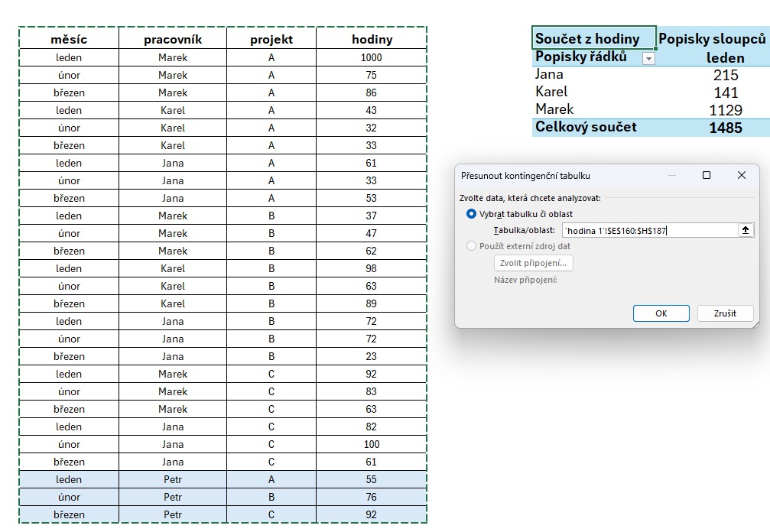Open the Popisky řádků filter dropdown
This screenshot has height=532, width=770.
649,58
